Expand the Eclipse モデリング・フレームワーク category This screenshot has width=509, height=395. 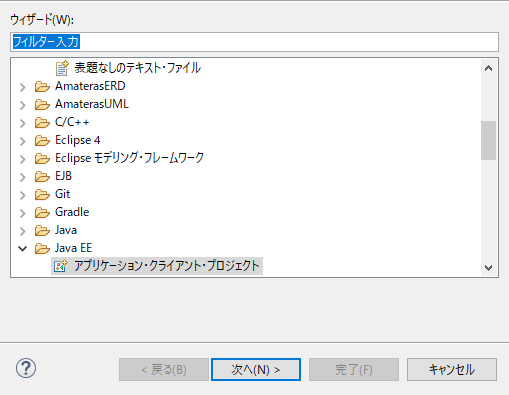click(23, 159)
